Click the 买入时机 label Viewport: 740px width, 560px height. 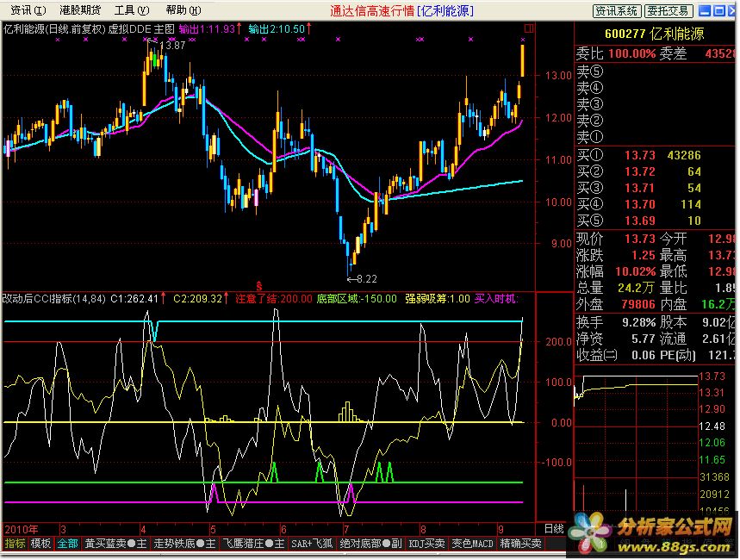click(x=496, y=299)
